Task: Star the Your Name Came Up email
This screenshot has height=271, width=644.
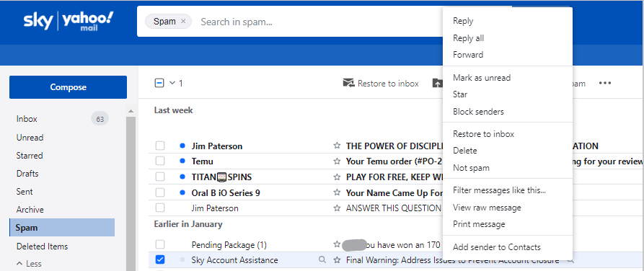Action: (x=337, y=192)
